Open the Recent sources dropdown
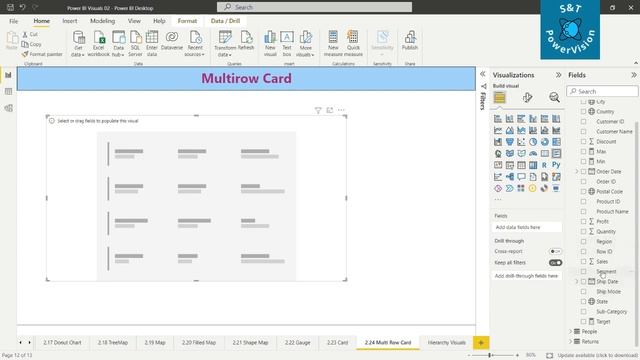Image resolution: width=640 pixels, height=360 pixels. [195, 44]
